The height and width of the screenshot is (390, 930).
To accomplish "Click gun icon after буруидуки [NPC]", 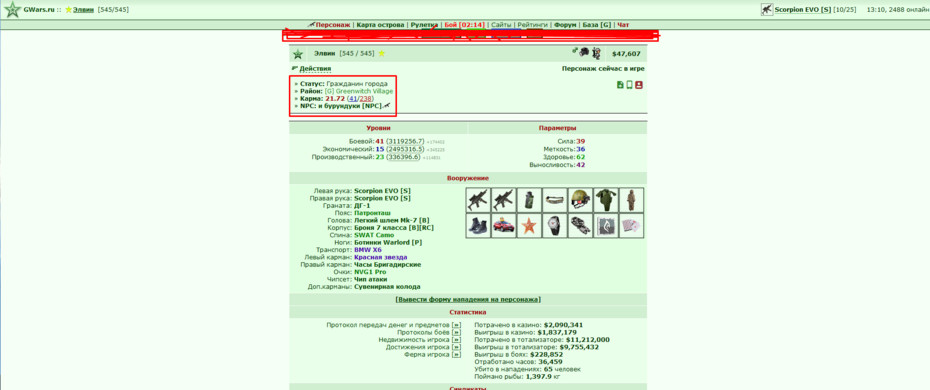I will click(x=387, y=106).
